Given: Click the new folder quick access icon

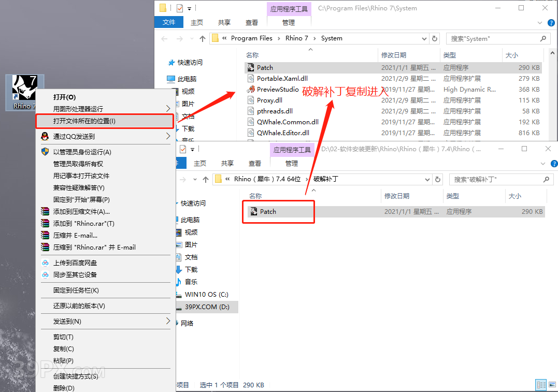Looking at the screenshot, I should pyautogui.click(x=162, y=8).
